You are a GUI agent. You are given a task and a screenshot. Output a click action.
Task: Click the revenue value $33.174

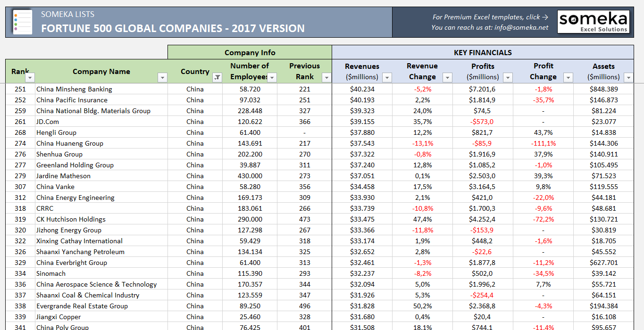[362, 241]
